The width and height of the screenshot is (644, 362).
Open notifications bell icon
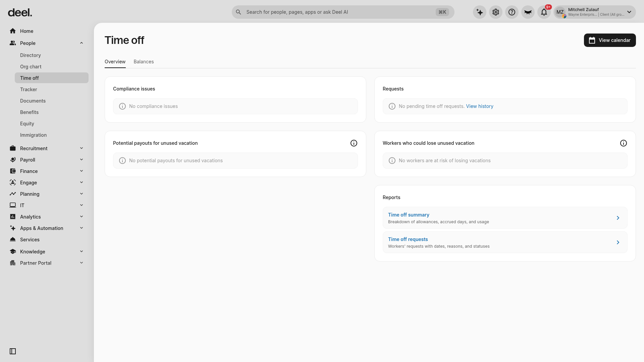pyautogui.click(x=544, y=12)
